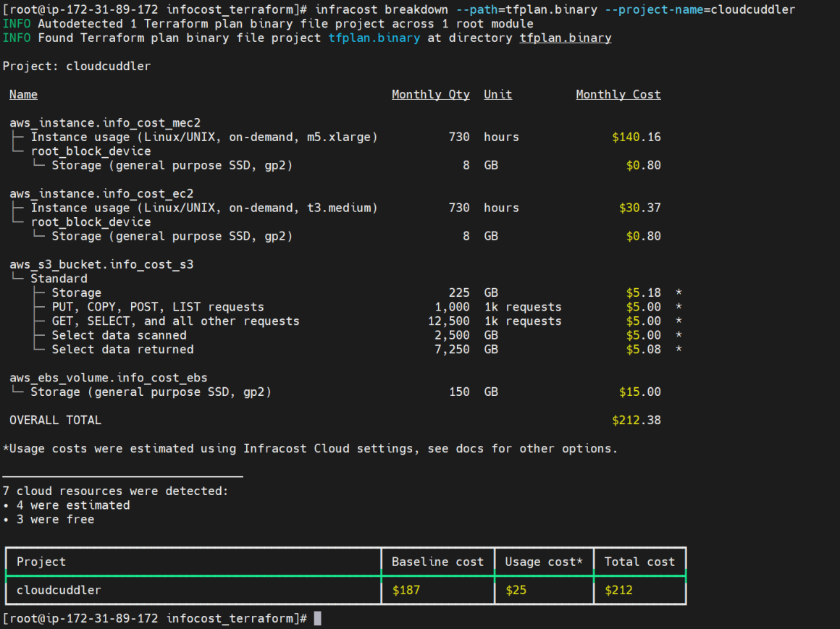Viewport: 840px width, 629px height.
Task: Click the Unit column header
Action: pyautogui.click(x=497, y=95)
